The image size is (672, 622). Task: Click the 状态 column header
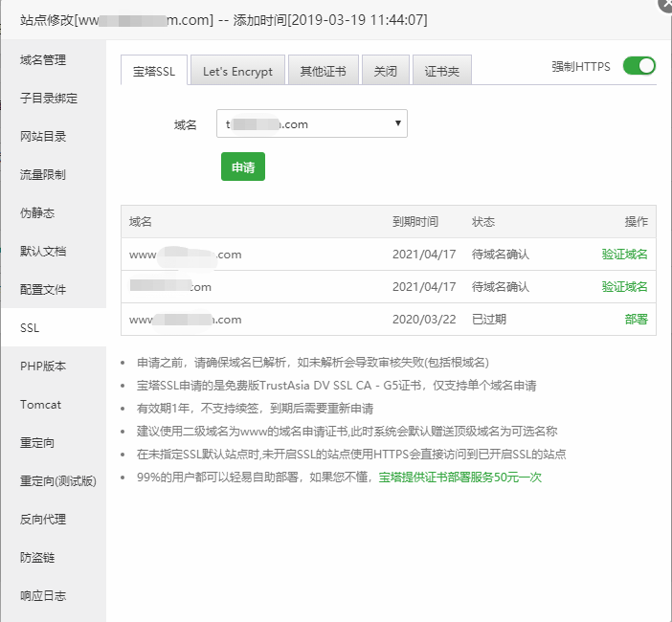[x=483, y=221]
